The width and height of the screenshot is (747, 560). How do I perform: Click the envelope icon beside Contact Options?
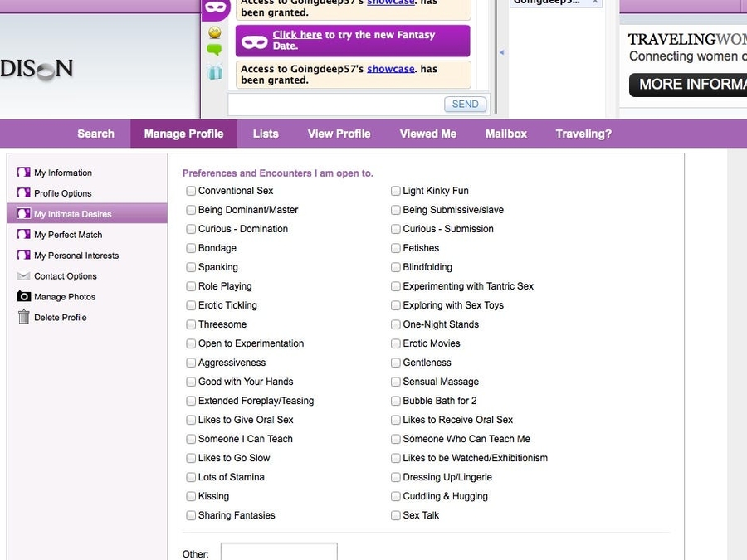(x=24, y=276)
